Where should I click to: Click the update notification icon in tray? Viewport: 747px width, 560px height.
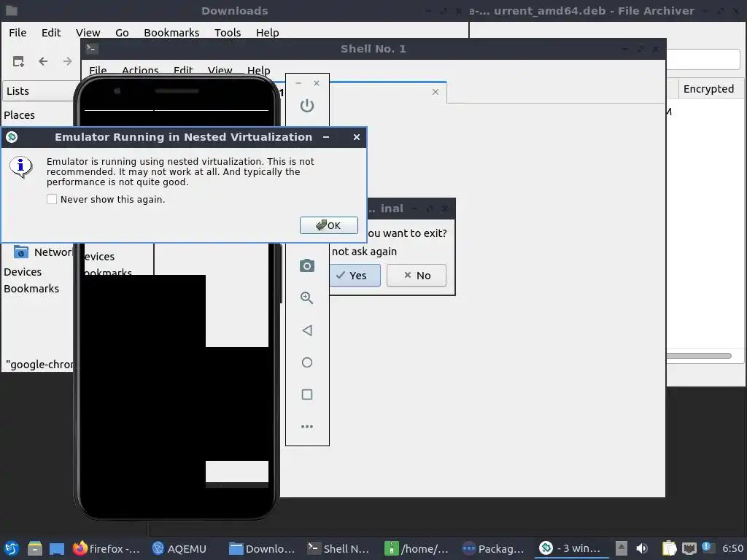coord(707,548)
